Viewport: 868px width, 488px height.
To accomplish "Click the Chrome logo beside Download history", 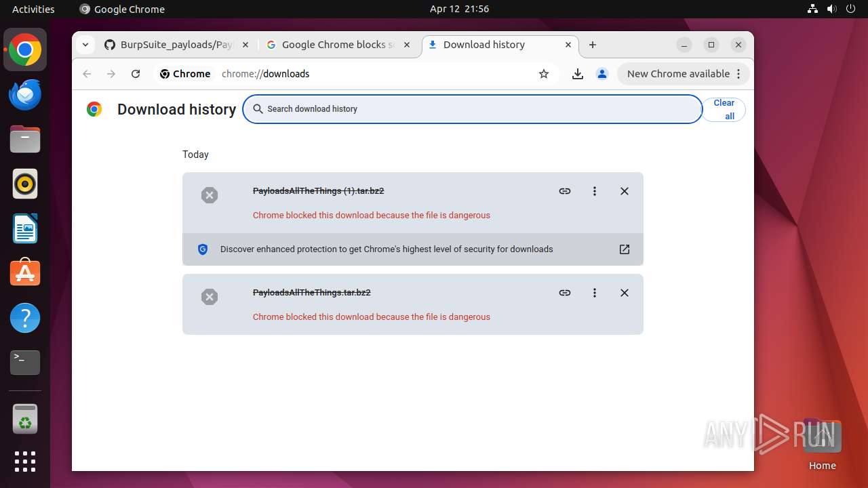I will [x=94, y=109].
